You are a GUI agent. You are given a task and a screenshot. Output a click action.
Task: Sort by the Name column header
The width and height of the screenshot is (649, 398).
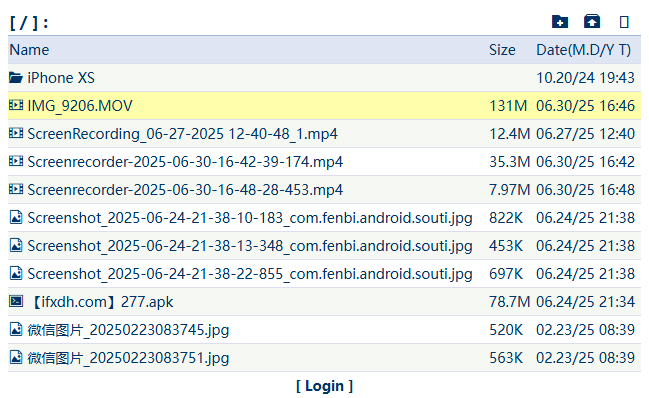click(x=29, y=50)
